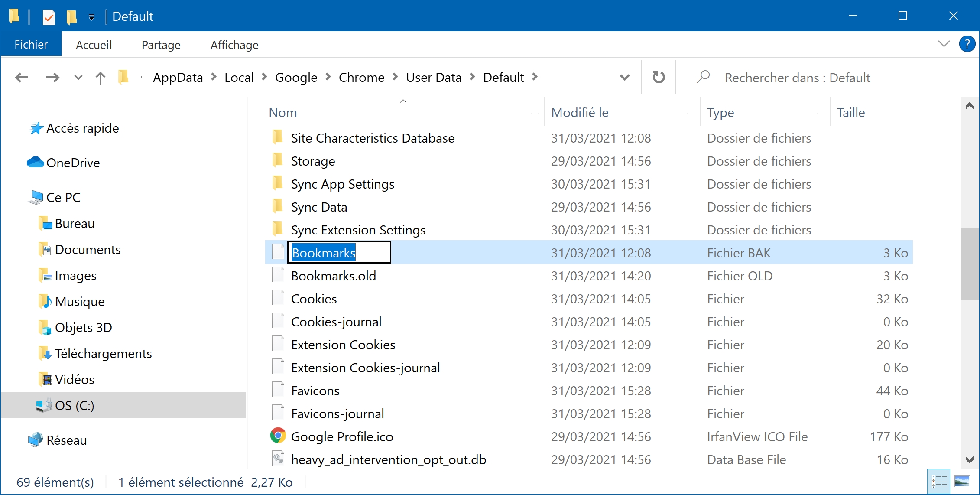Open Help via the blue question icon
Image resolution: width=980 pixels, height=495 pixels.
point(967,44)
